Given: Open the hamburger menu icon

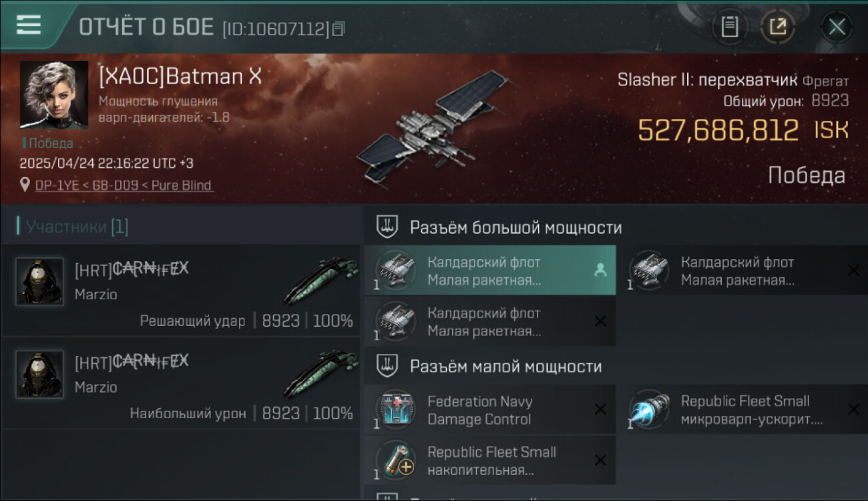Looking at the screenshot, I should pyautogui.click(x=29, y=25).
